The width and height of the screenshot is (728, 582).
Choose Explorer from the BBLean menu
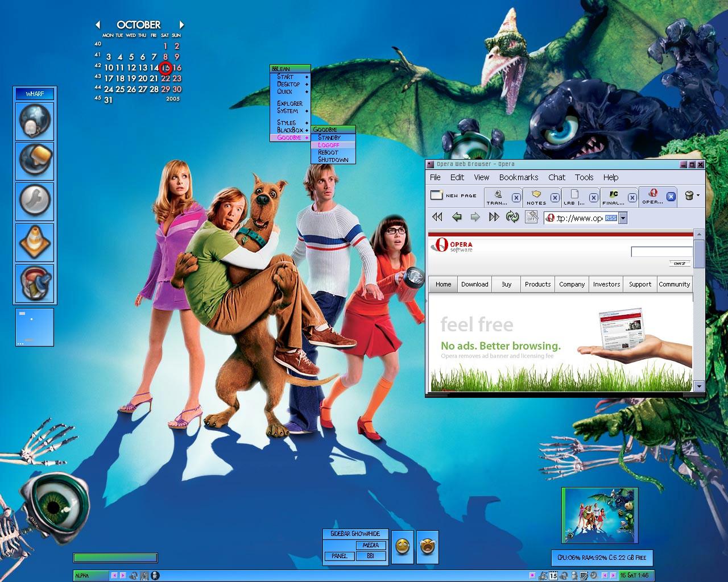tap(290, 103)
